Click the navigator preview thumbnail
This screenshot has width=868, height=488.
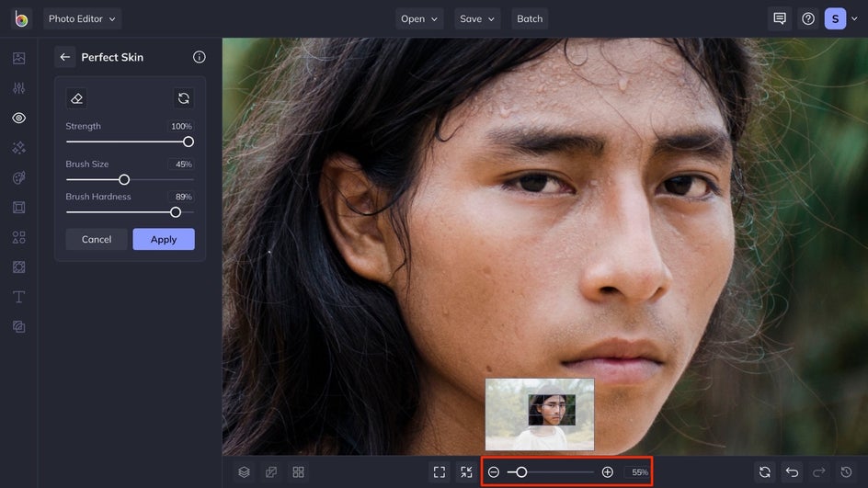coord(540,414)
